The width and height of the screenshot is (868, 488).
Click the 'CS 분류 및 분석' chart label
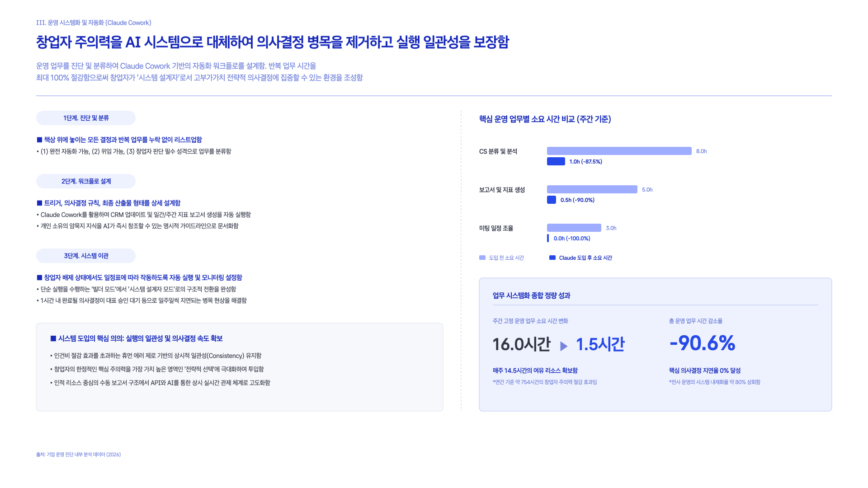498,151
